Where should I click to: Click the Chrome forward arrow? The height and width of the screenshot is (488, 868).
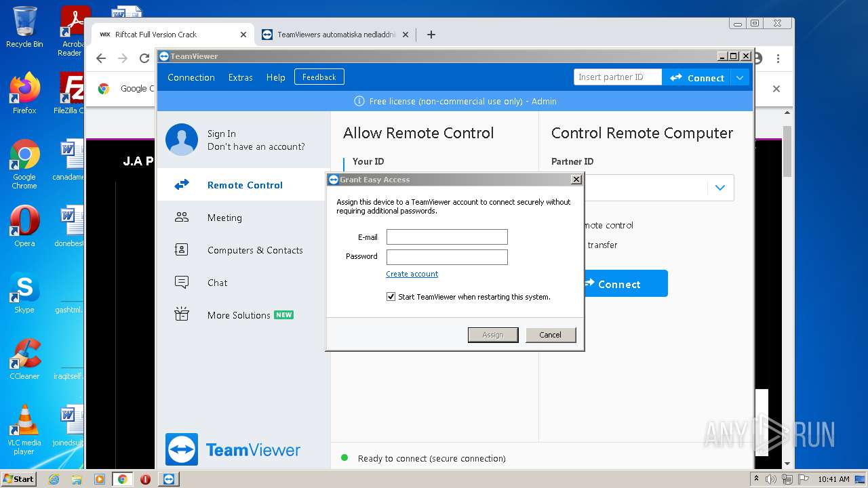123,58
